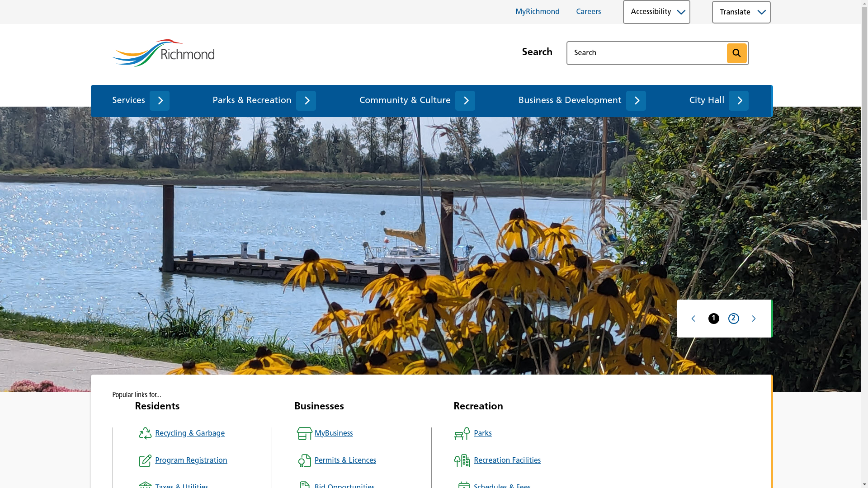This screenshot has height=488, width=868.
Task: Open the Translate dropdown
Action: click(x=741, y=12)
